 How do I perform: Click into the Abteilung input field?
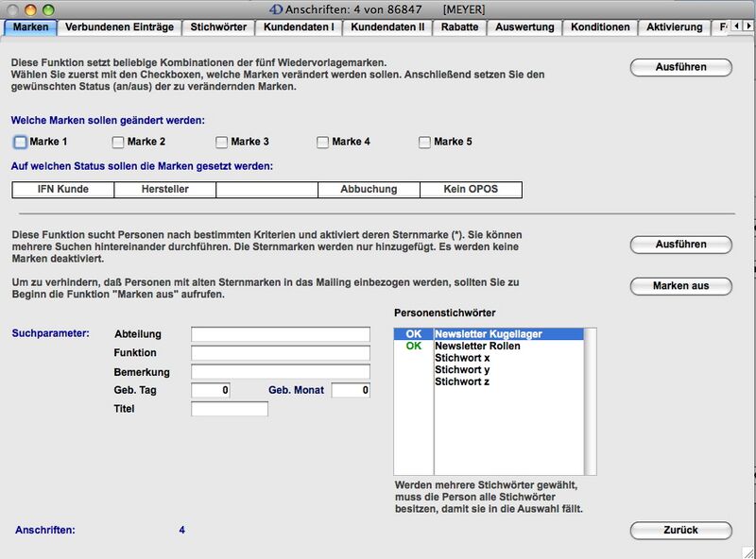[281, 334]
